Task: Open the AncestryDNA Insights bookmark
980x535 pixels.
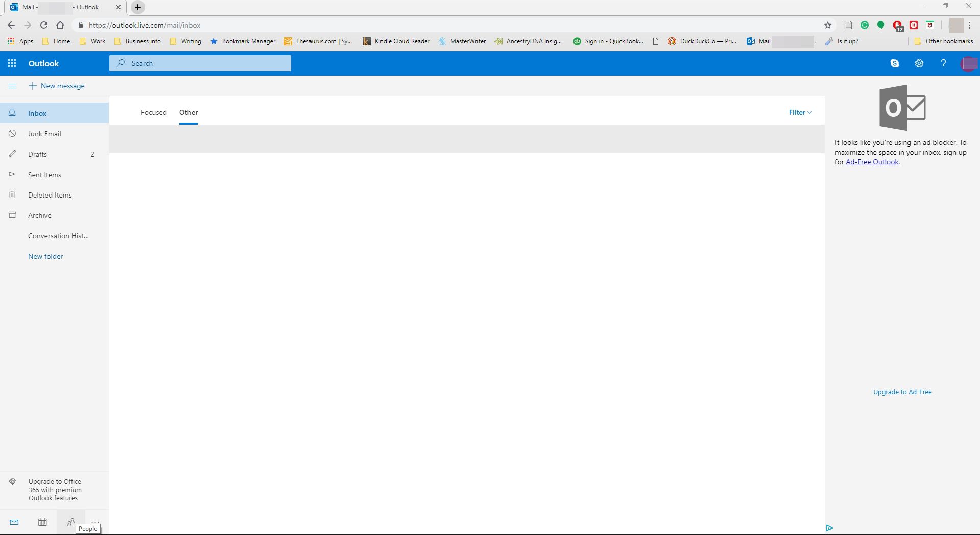Action: point(528,41)
